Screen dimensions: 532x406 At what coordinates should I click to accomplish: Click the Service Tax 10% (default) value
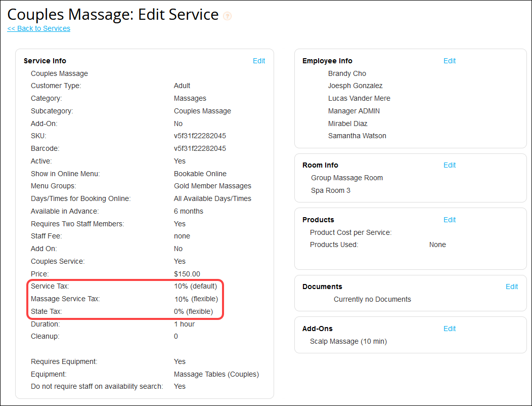tap(195, 286)
